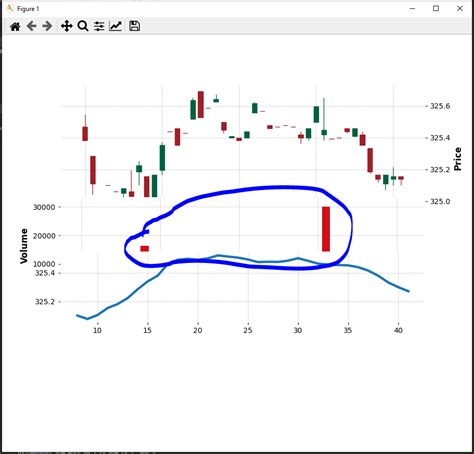Click the small red volume bar
Viewport: 474px width, 454px height.
point(145,249)
